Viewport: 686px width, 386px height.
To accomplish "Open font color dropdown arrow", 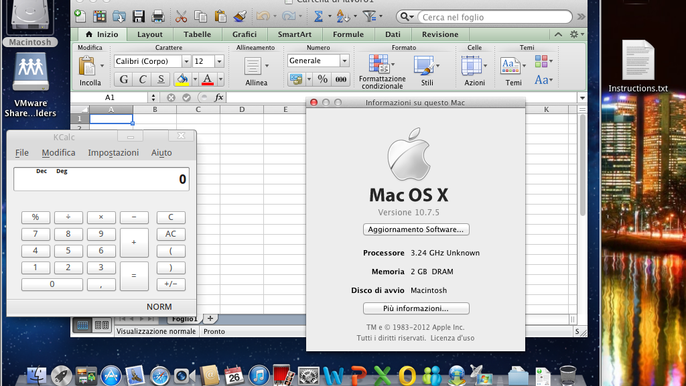I will click(x=220, y=79).
